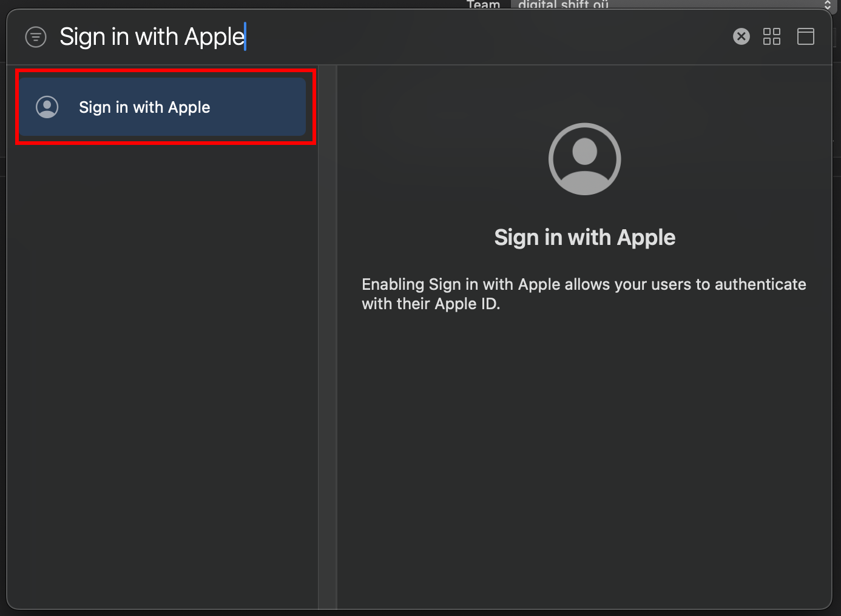Clear the search text using the X button
This screenshot has height=616, width=841.
(741, 36)
